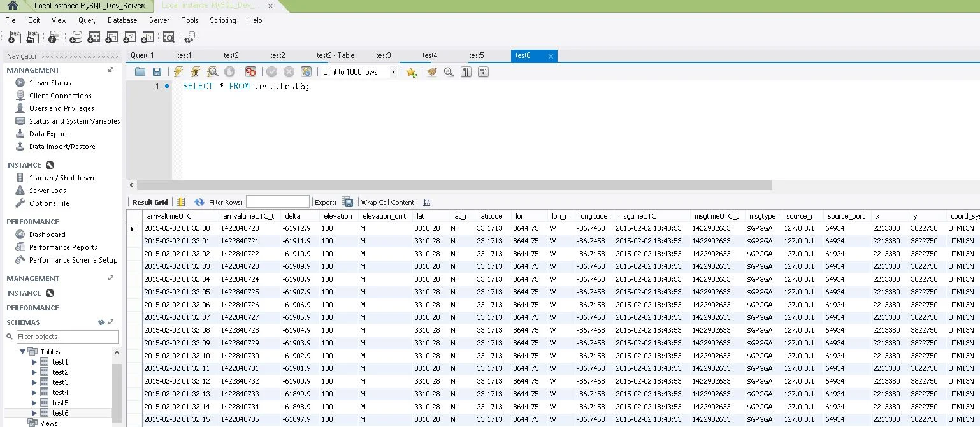Click the Filter Rows input field
The image size is (980, 427).
(x=277, y=202)
